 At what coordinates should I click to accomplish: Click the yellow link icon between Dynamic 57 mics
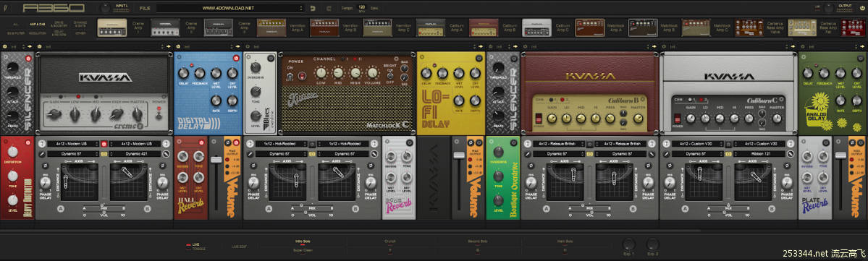pos(312,153)
